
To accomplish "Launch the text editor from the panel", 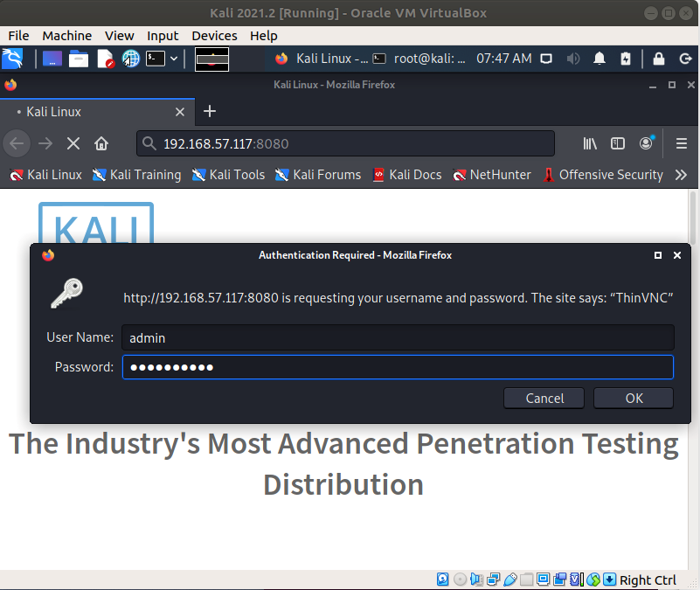I will pyautogui.click(x=106, y=59).
